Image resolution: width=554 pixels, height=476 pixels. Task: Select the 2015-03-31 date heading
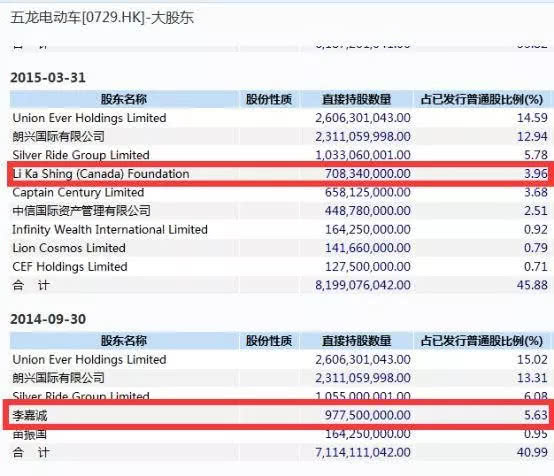point(48,78)
